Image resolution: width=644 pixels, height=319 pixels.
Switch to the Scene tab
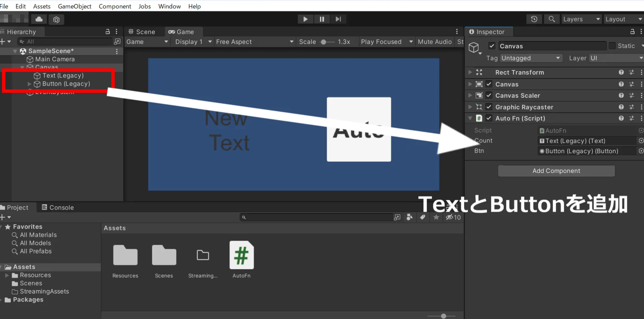(142, 32)
